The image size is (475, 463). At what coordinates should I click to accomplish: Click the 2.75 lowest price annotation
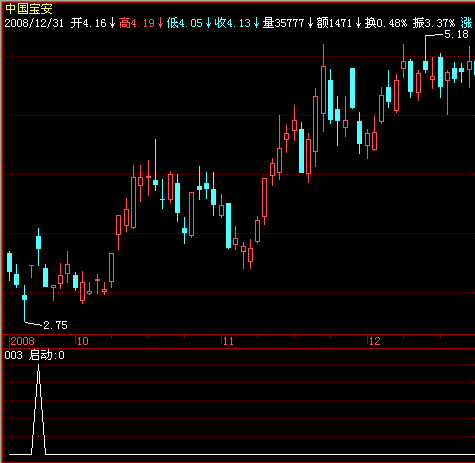(55, 325)
